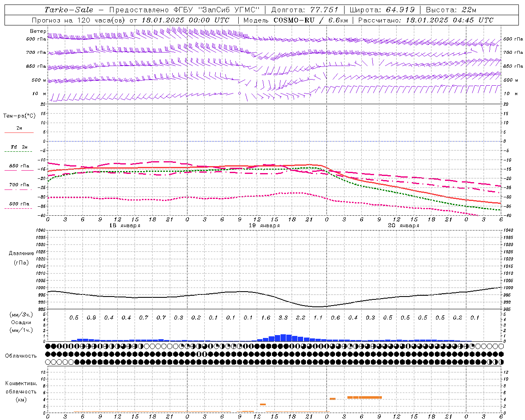
Task: Click the longitude value Долгота: 77.751
Action: pyautogui.click(x=305, y=10)
